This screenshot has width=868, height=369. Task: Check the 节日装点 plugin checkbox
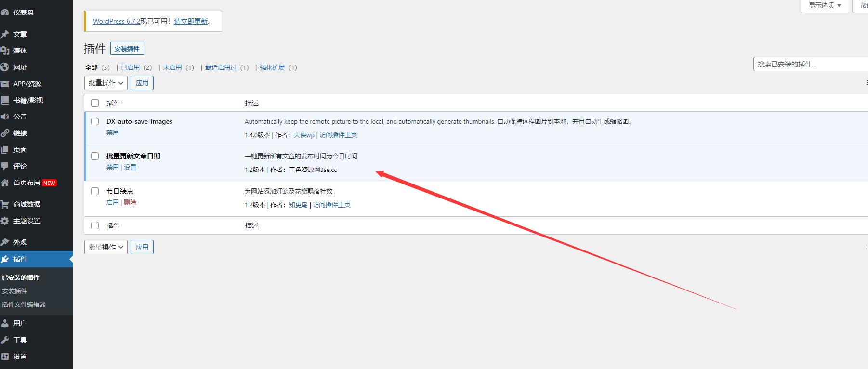(95, 191)
